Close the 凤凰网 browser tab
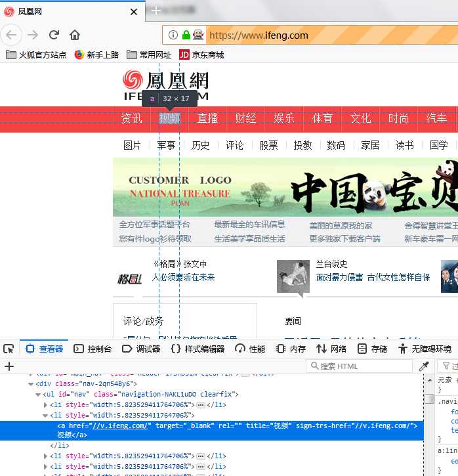 coord(134,12)
